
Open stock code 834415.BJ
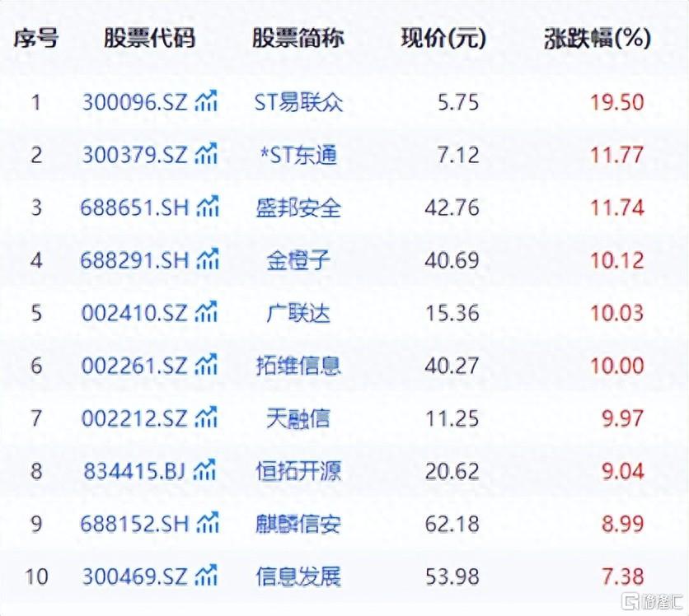(x=134, y=471)
